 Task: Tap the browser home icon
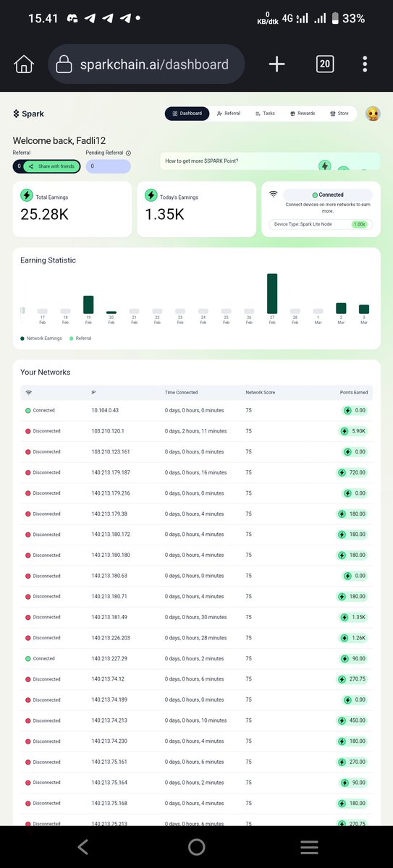24,64
